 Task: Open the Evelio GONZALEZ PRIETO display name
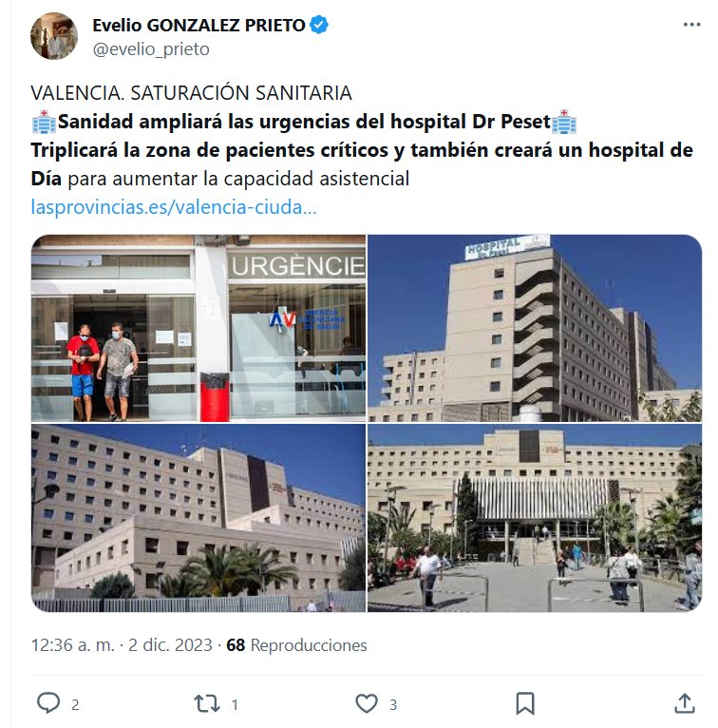point(199,25)
